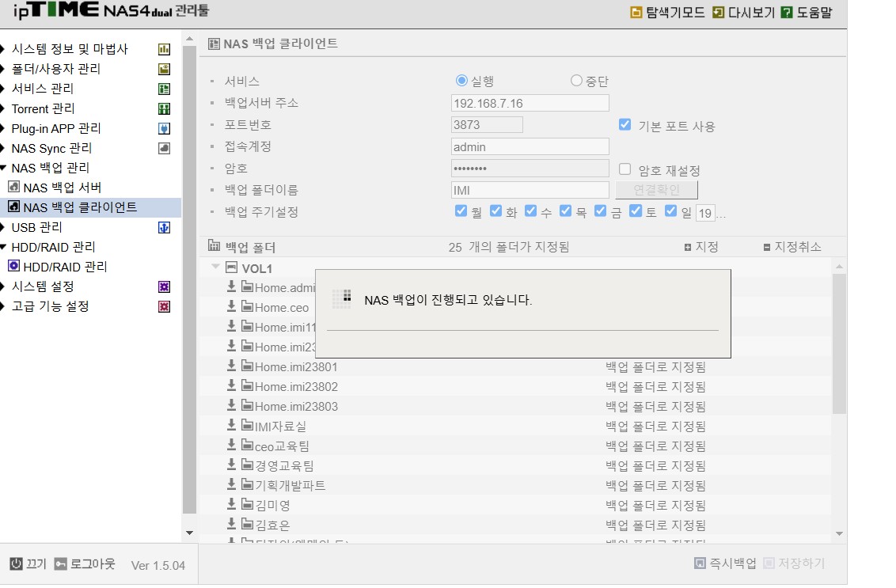Click the 저장하기 button

click(795, 563)
